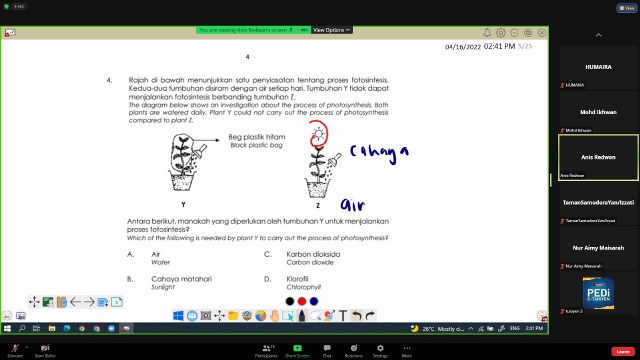Image resolution: width=640 pixels, height=360 pixels.
Task: Select the Text tool icon
Action: (x=343, y=316)
